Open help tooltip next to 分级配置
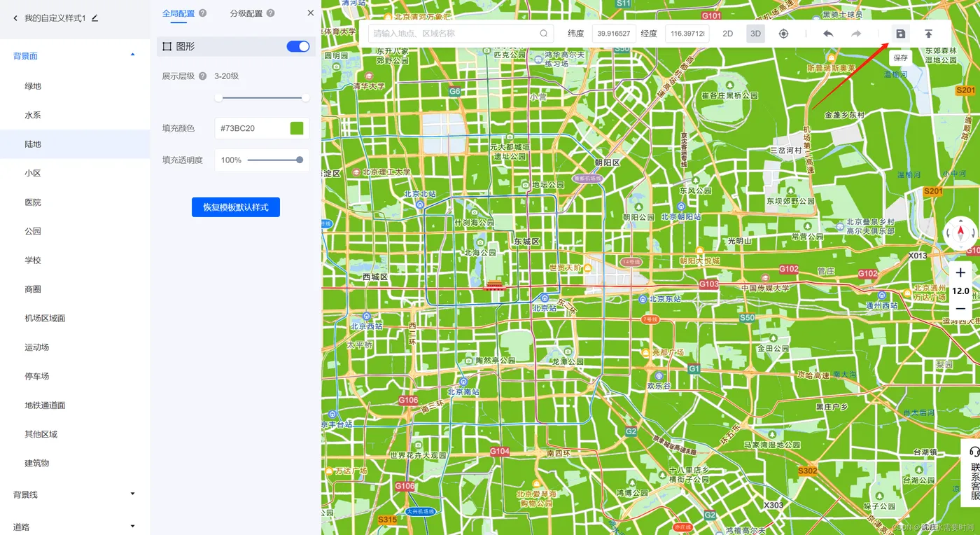 pos(270,13)
